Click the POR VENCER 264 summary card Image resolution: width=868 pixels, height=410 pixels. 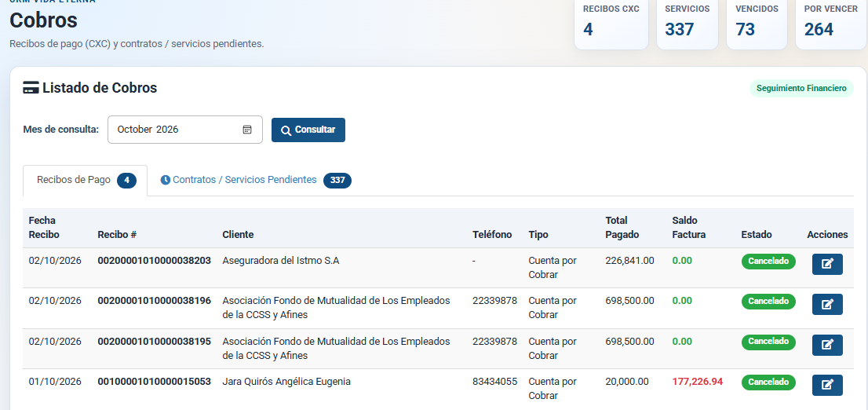831,24
